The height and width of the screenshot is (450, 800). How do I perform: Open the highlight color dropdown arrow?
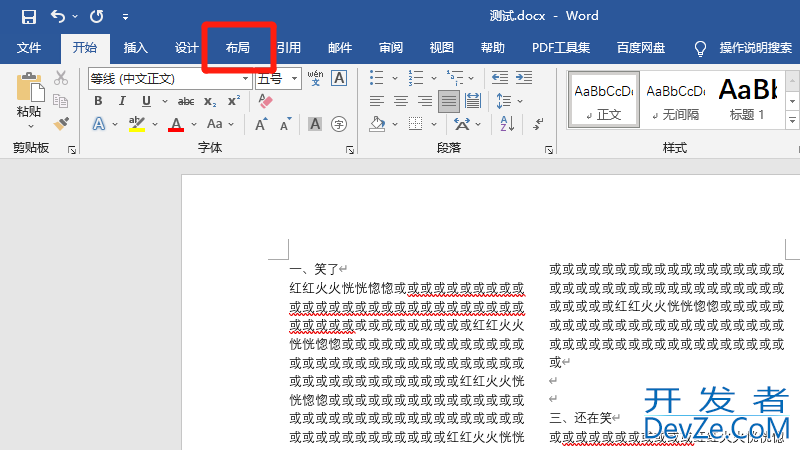(x=155, y=124)
